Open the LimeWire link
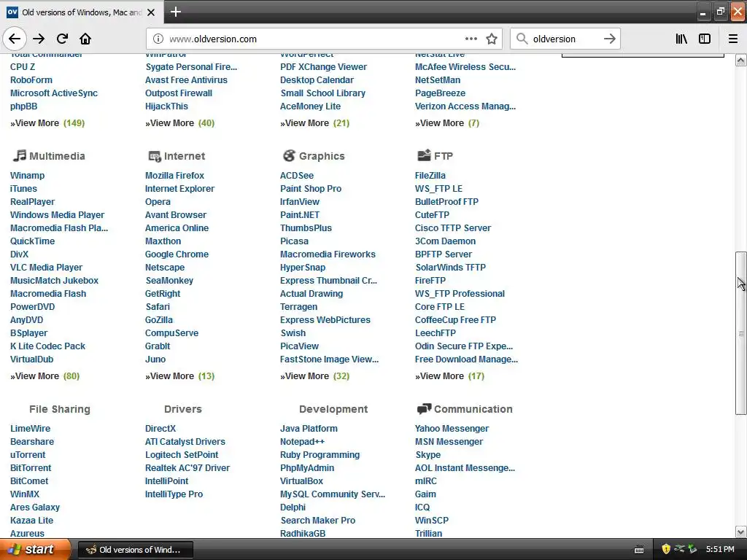 click(x=30, y=429)
